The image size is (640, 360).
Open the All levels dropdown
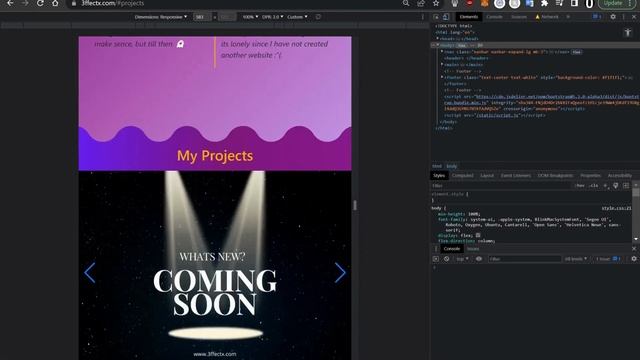coord(576,259)
